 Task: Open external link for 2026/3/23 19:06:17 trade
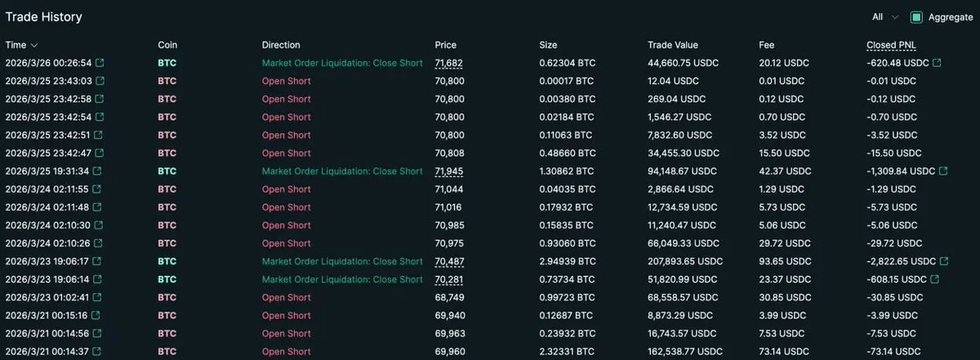[97, 261]
